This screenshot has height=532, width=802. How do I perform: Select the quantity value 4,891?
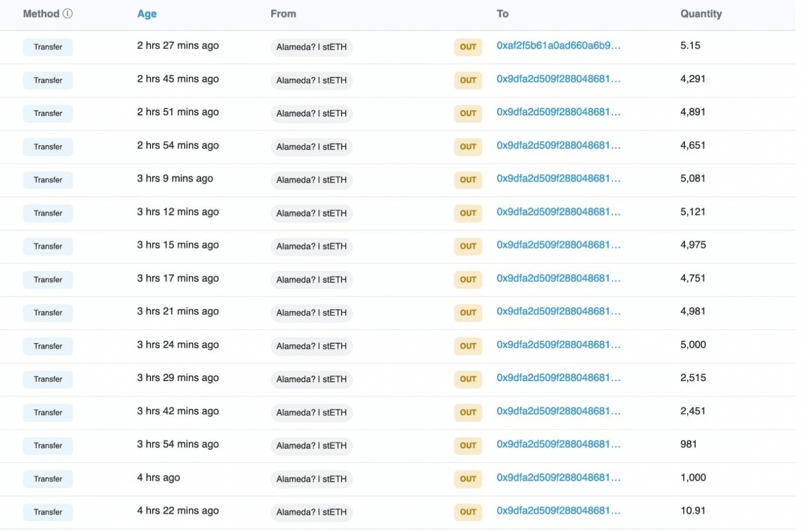pyautogui.click(x=693, y=112)
